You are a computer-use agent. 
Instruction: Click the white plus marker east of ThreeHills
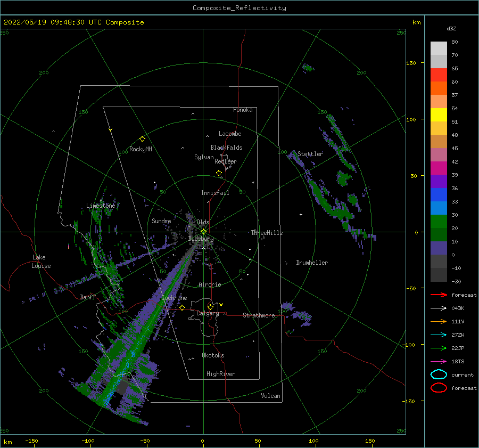coord(301,214)
